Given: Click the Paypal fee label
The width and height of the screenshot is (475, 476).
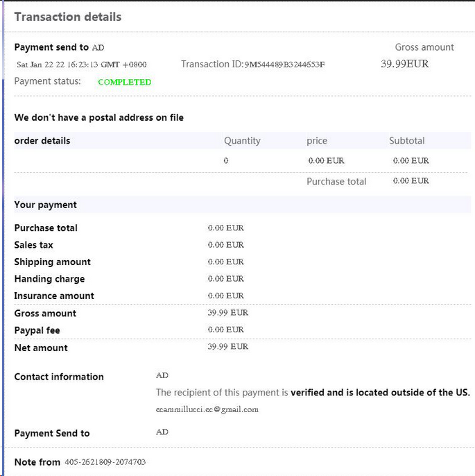Looking at the screenshot, I should click(x=37, y=330).
